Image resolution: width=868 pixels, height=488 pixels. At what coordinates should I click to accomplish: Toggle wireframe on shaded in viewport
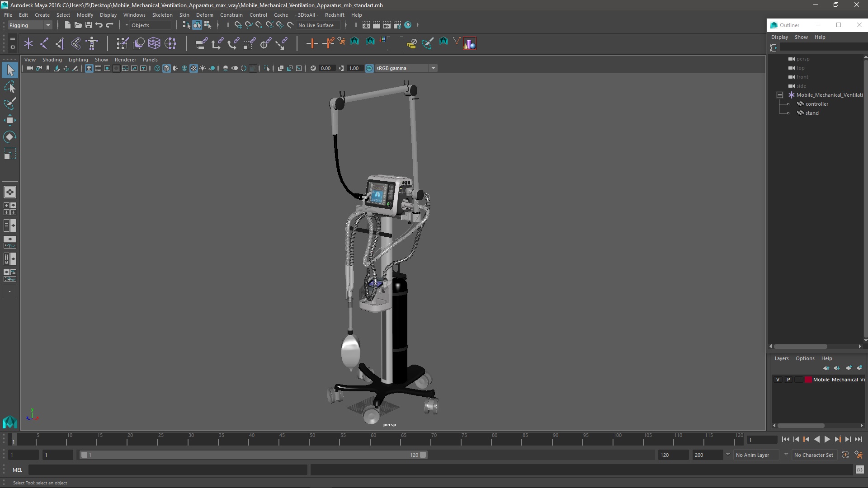click(x=184, y=68)
